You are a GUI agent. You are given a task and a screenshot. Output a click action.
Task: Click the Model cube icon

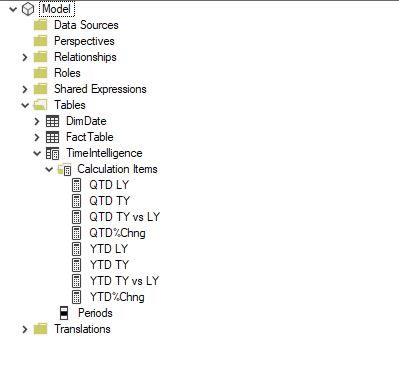(28, 9)
